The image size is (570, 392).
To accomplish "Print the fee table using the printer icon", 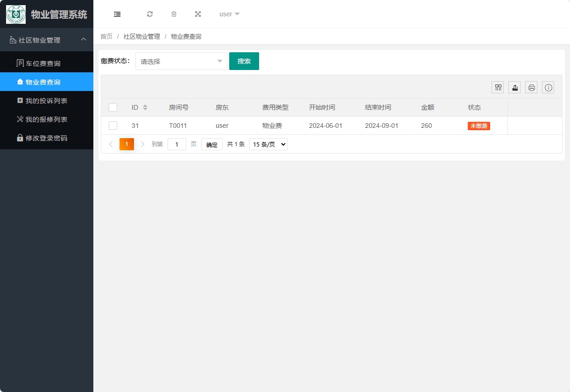I will point(531,87).
